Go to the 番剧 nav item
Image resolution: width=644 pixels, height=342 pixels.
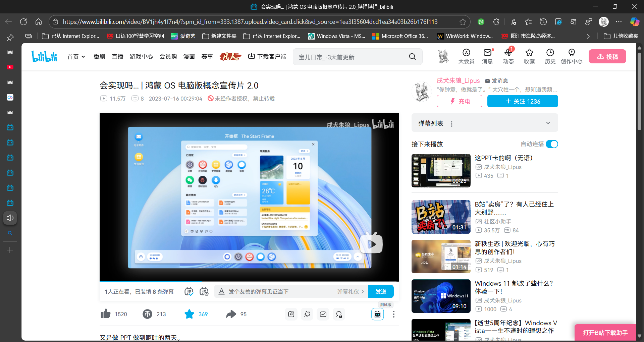(x=99, y=57)
